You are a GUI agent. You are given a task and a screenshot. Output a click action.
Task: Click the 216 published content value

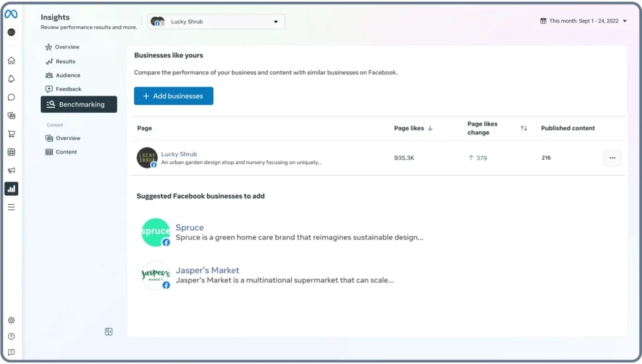point(546,158)
